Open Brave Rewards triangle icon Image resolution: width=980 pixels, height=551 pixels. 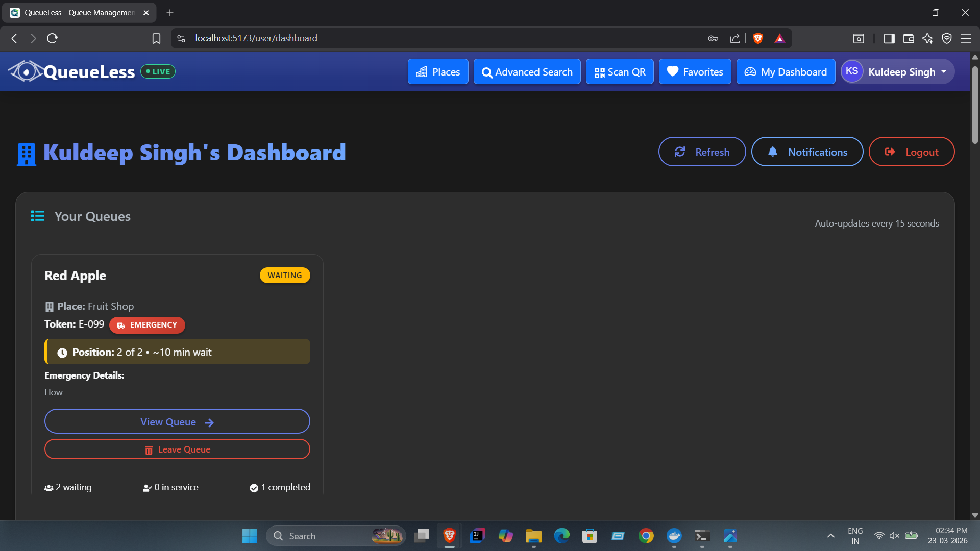pos(779,38)
